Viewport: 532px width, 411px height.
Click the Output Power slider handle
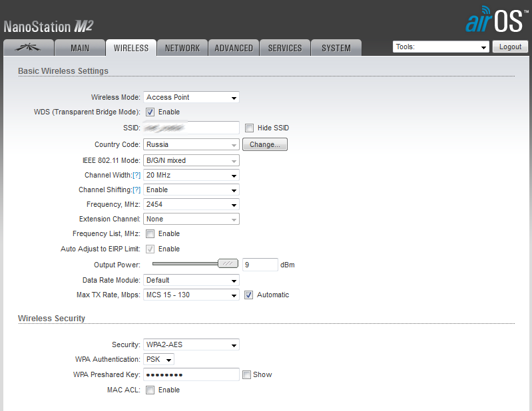click(228, 263)
